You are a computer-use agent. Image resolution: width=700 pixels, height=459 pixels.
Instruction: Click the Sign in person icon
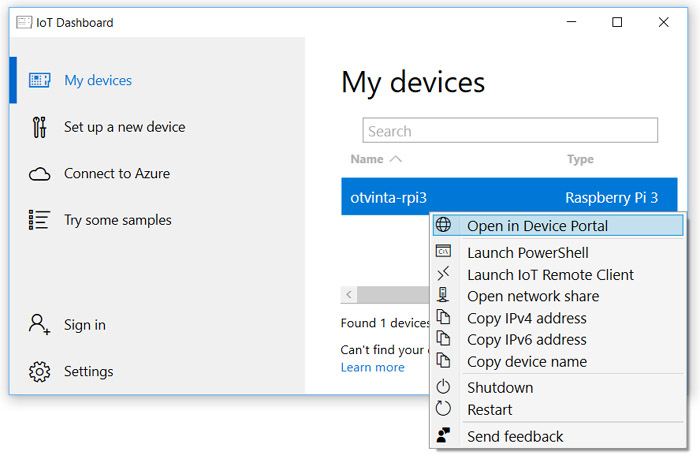(x=39, y=325)
